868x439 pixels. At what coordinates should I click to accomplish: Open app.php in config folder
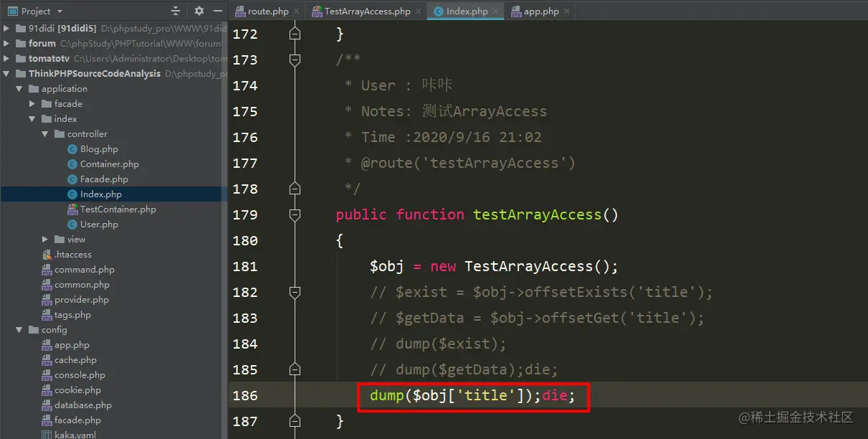point(72,345)
